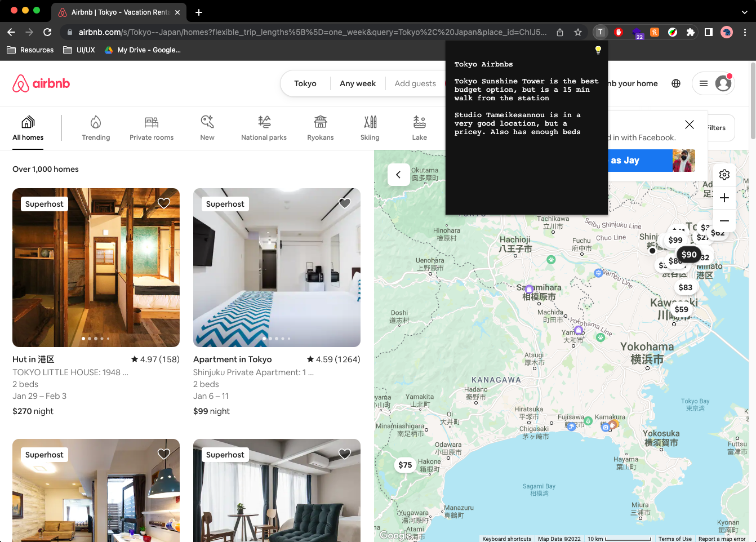Open the Trending category
This screenshot has width=756, height=542.
96,128
